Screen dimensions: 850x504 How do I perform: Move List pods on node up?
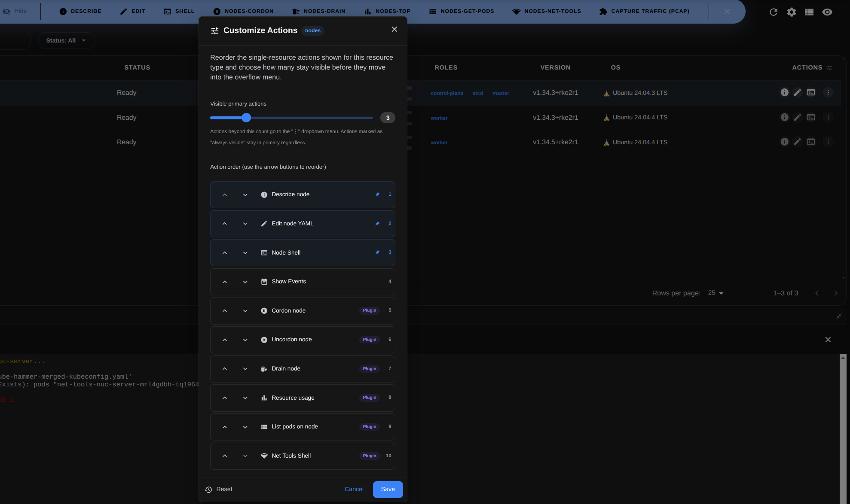224,427
